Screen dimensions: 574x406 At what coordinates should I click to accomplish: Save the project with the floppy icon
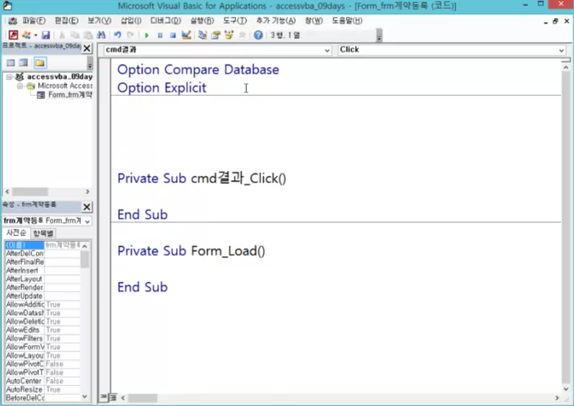(45, 35)
